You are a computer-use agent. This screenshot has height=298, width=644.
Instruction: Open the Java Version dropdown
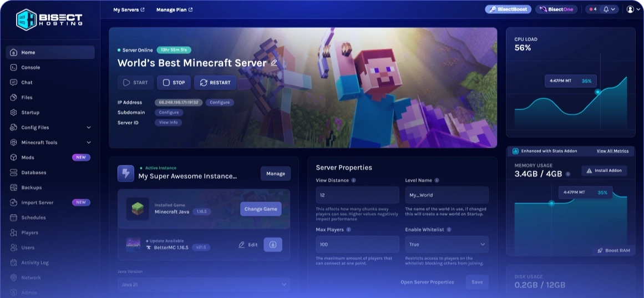tap(204, 285)
